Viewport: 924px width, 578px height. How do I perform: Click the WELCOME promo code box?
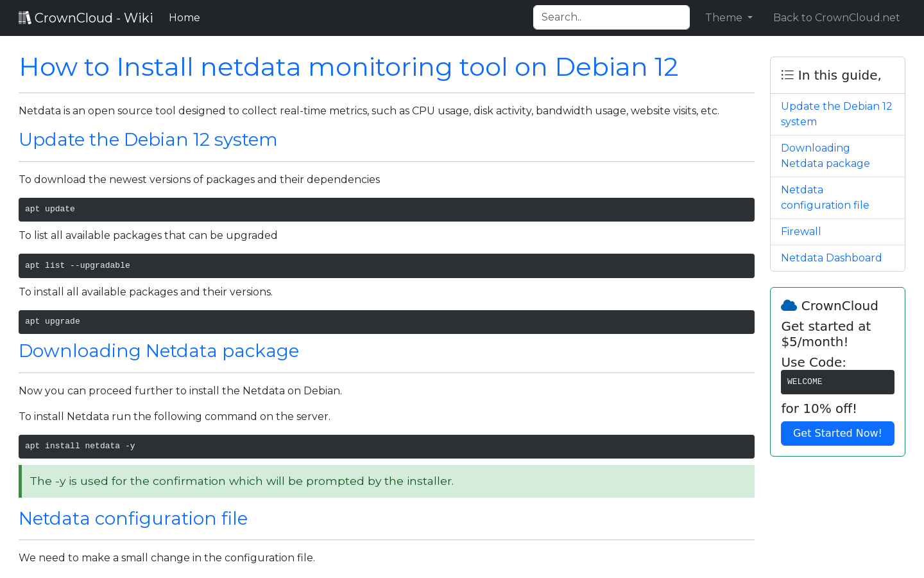tap(837, 382)
